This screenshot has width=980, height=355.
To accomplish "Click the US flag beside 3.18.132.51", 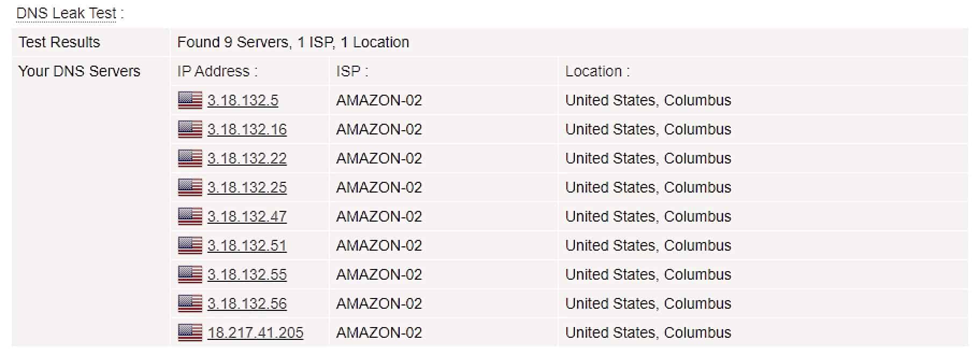I will [190, 245].
